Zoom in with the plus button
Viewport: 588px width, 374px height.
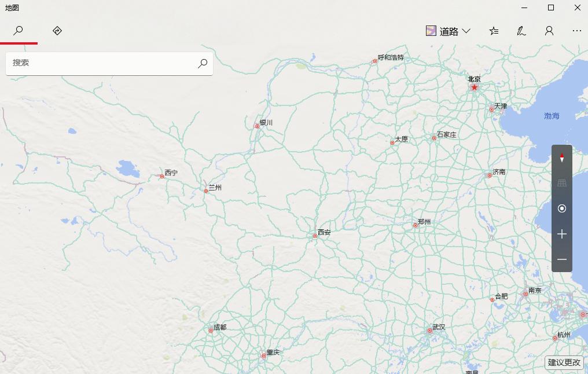[562, 234]
